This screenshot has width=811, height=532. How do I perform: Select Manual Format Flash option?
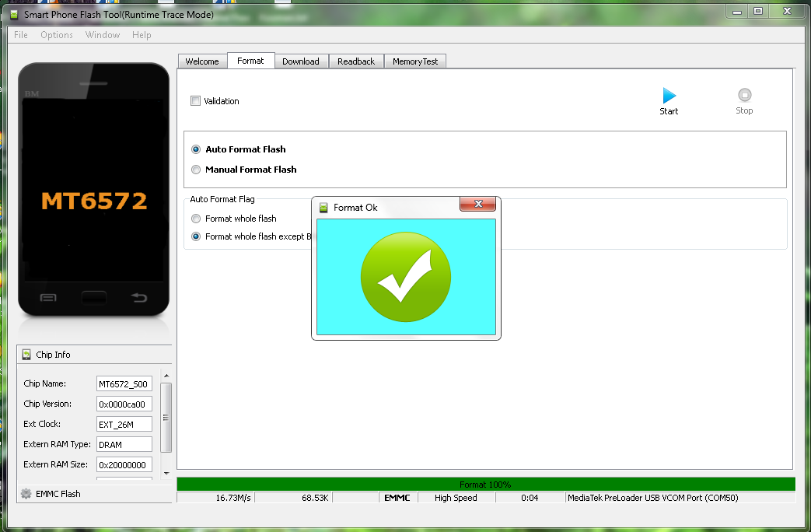(x=196, y=170)
